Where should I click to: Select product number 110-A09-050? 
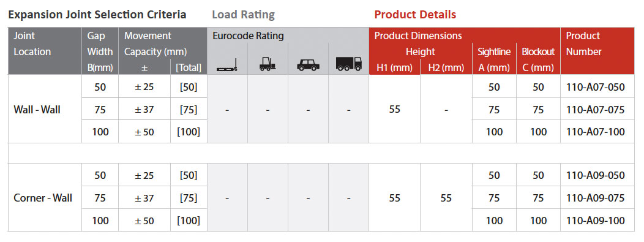click(595, 175)
